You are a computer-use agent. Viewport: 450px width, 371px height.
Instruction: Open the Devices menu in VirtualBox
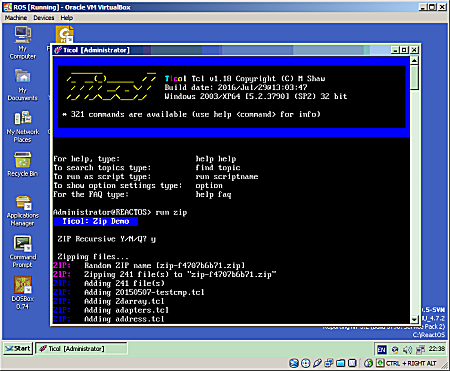pos(44,18)
